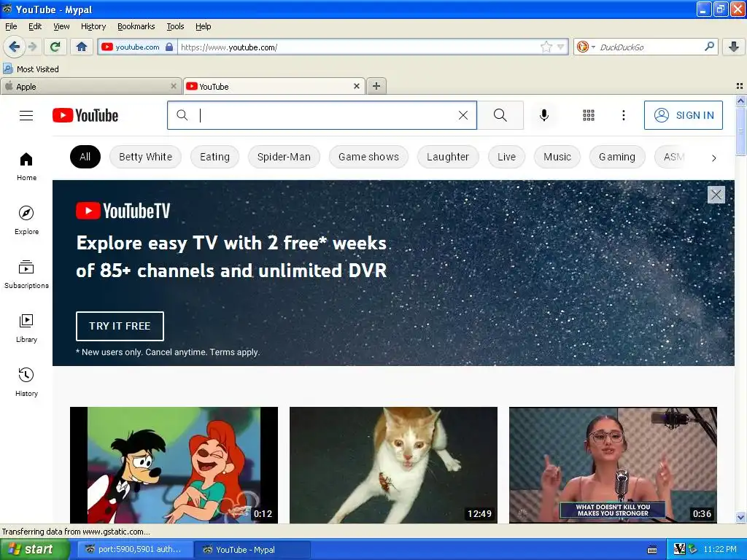Open the Edit menu
The height and width of the screenshot is (560, 747).
point(35,26)
